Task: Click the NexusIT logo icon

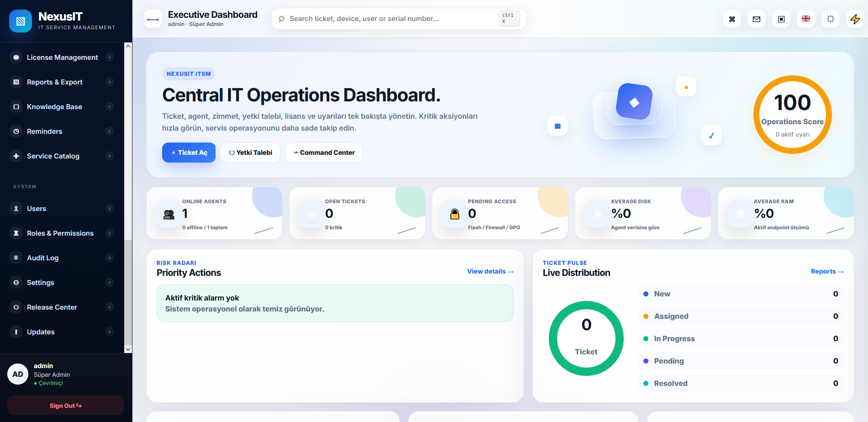Action: (21, 21)
